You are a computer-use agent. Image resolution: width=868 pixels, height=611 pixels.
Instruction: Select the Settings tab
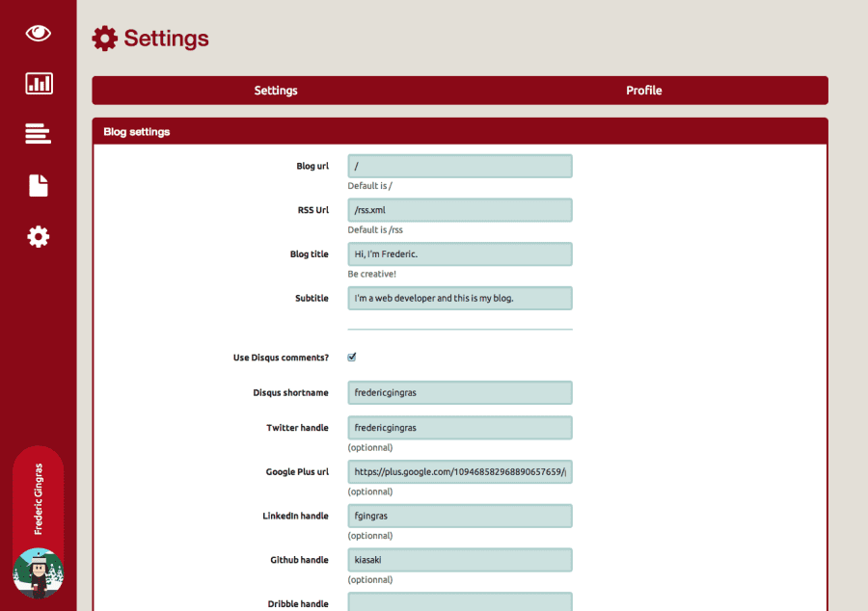276,90
